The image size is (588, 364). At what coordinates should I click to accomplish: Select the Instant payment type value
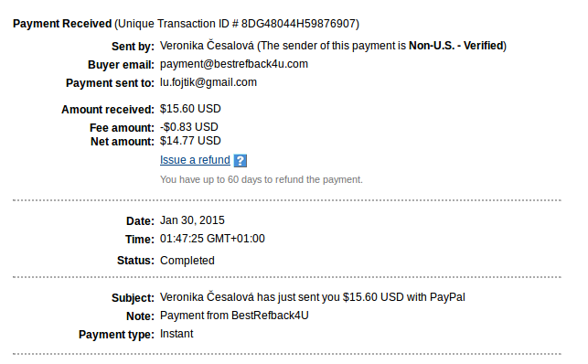point(176,334)
